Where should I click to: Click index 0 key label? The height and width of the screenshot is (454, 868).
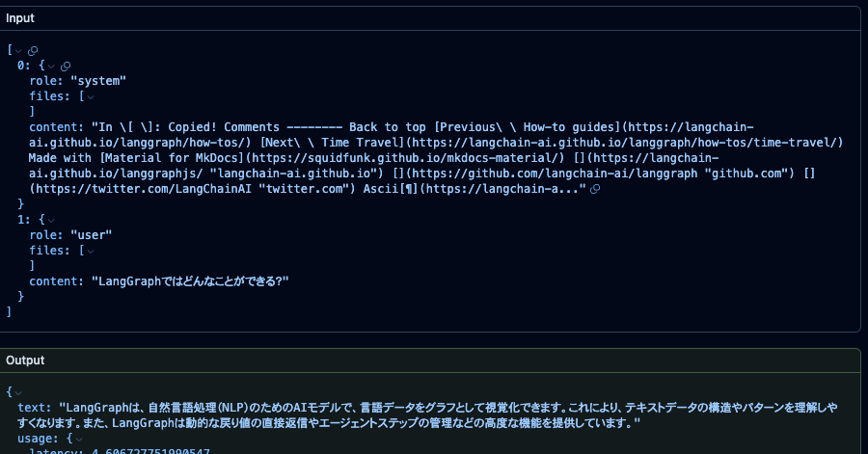pyautogui.click(x=23, y=66)
